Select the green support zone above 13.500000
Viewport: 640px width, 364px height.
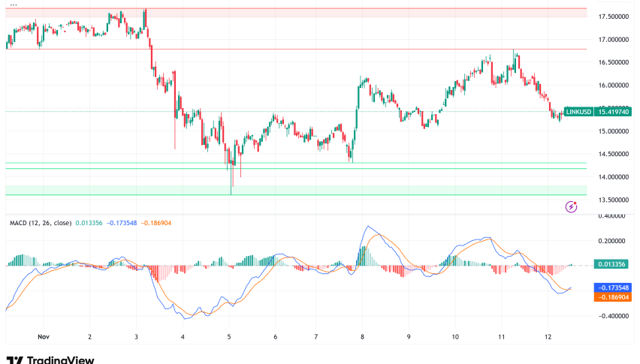[300, 190]
